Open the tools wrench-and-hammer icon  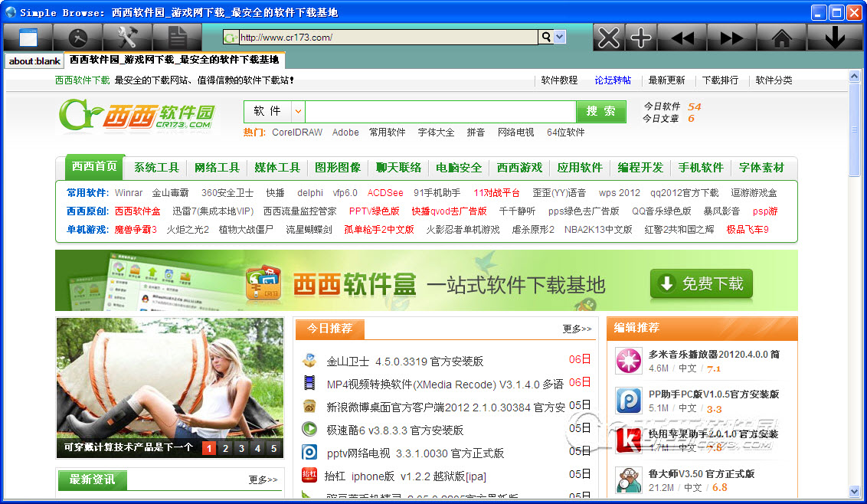pos(128,38)
